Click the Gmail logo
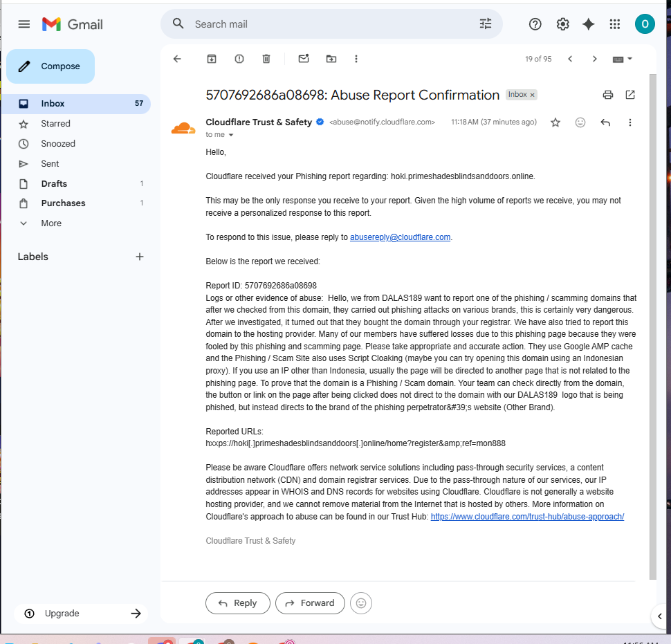671x644 pixels. tap(73, 24)
